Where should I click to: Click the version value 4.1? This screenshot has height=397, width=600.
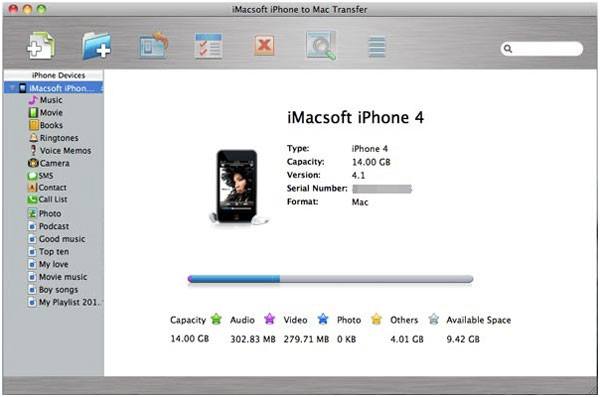[359, 175]
